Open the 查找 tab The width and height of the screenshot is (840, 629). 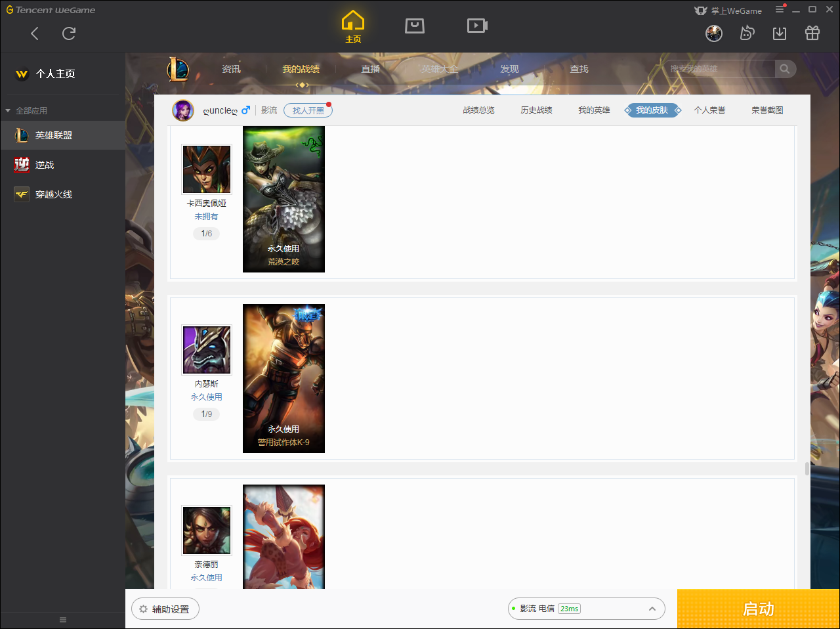(x=579, y=69)
